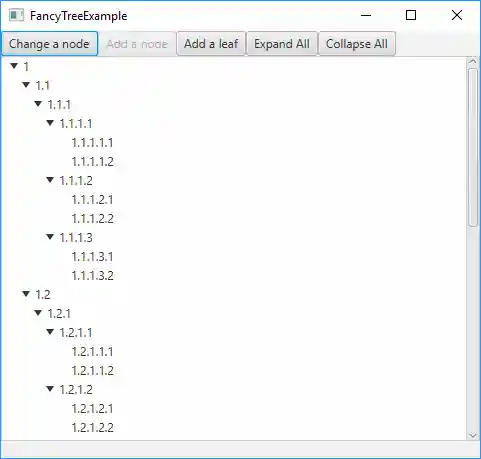Click the vertical scrollbar thumb
Screen dimensions: 481x459
click(473, 147)
